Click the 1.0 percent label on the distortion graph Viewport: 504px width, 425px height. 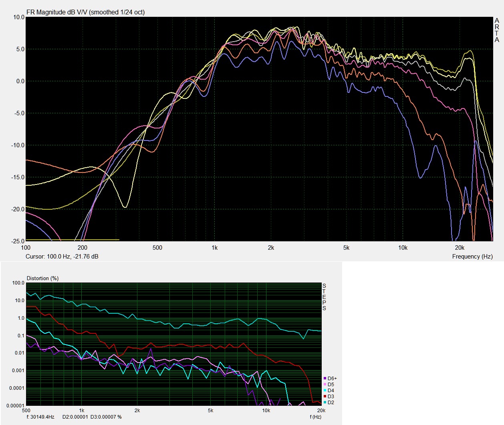[21, 318]
